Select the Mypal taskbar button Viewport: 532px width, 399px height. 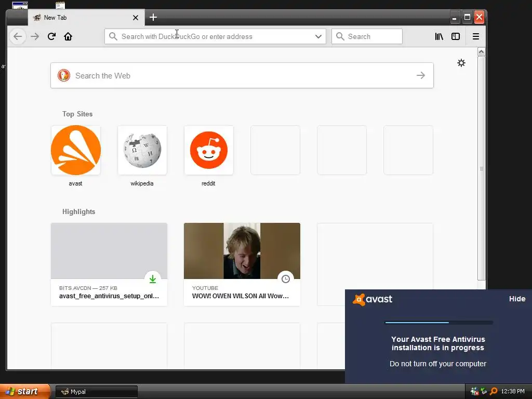(x=96, y=392)
